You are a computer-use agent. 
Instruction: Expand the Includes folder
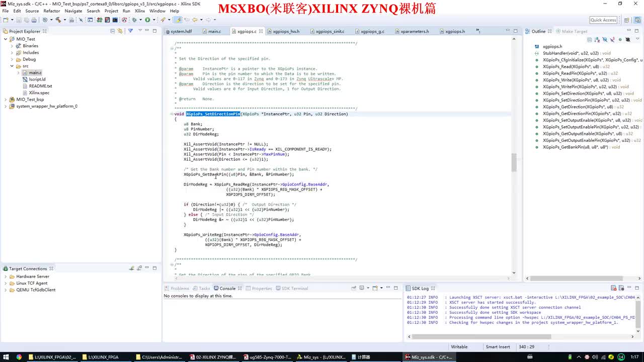pos(12,52)
